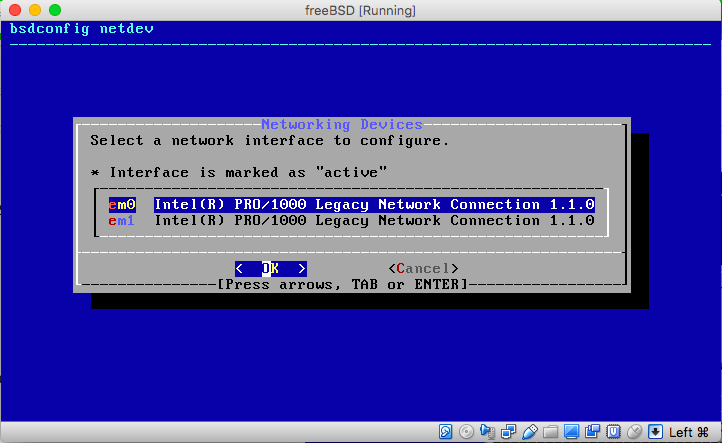Click the optical disc drive indicator
Viewport: 722px width, 443px height.
[466, 432]
